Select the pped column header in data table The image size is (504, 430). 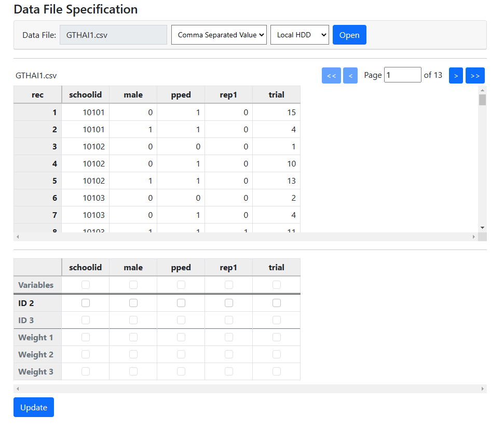pyautogui.click(x=181, y=94)
